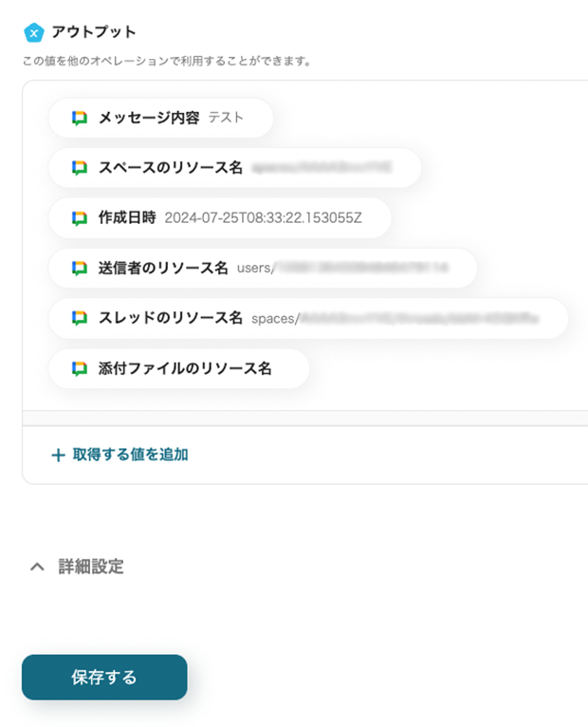This screenshot has width=588, height=727.
Task: Click the Google Chat icon beside 添付ファイルのリソース名
Action: 80,368
